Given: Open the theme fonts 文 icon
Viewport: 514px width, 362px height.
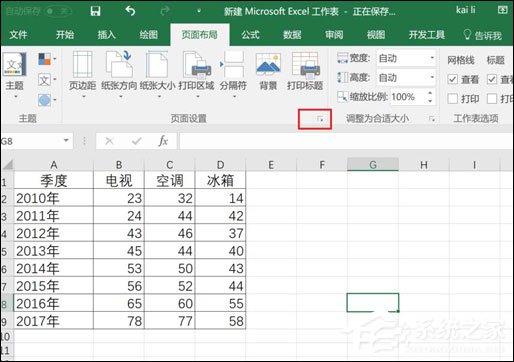Looking at the screenshot, I should [x=47, y=80].
